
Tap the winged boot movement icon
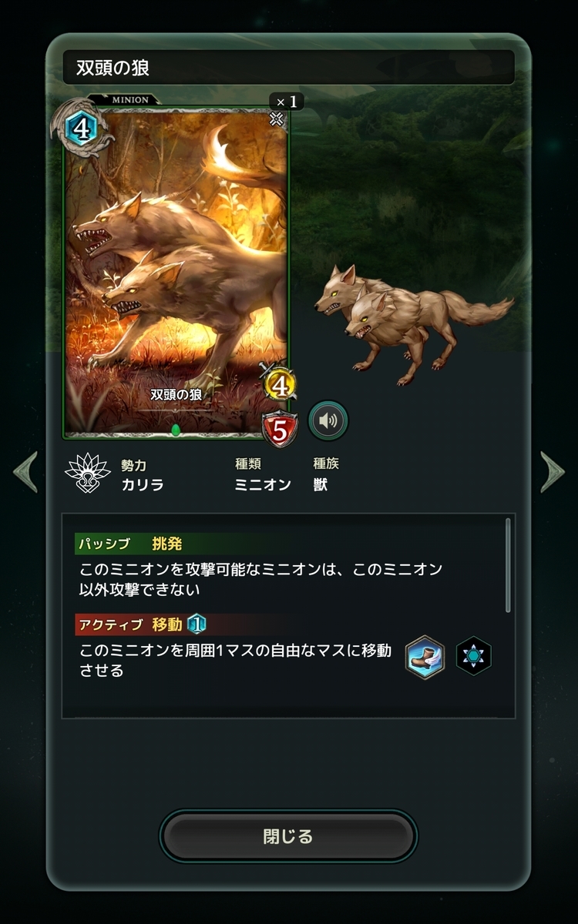tap(425, 657)
